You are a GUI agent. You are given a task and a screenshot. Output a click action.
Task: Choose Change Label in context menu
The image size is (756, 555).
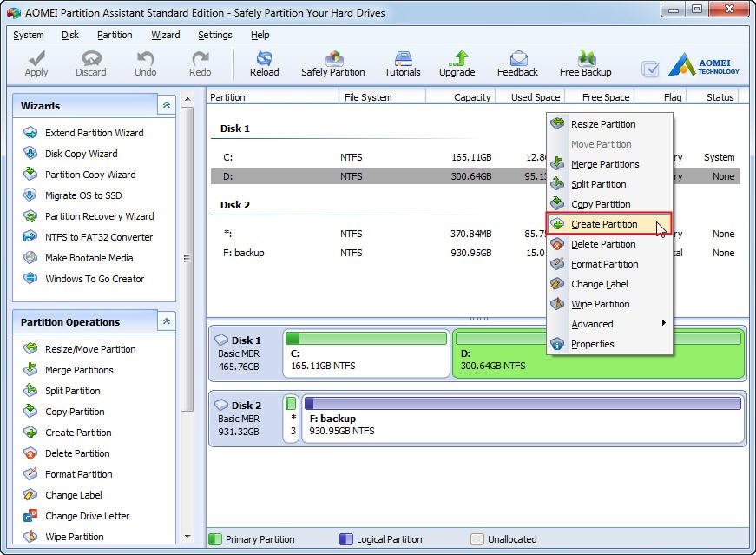click(609, 284)
